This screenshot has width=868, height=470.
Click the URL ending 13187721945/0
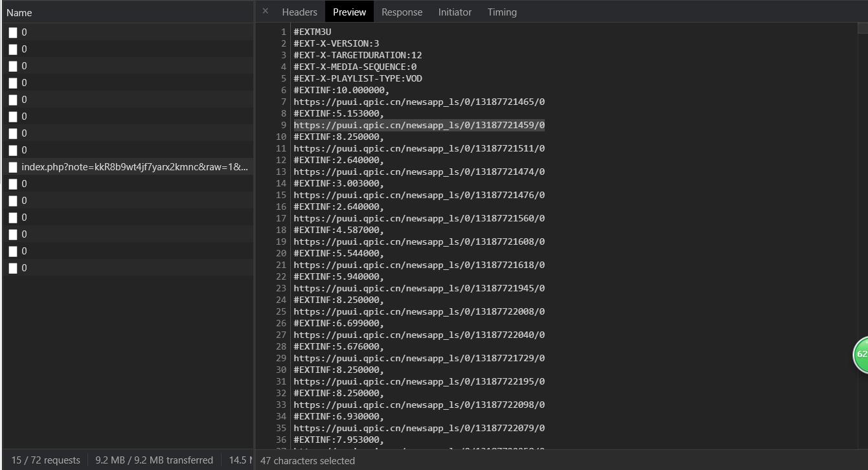[419, 288]
